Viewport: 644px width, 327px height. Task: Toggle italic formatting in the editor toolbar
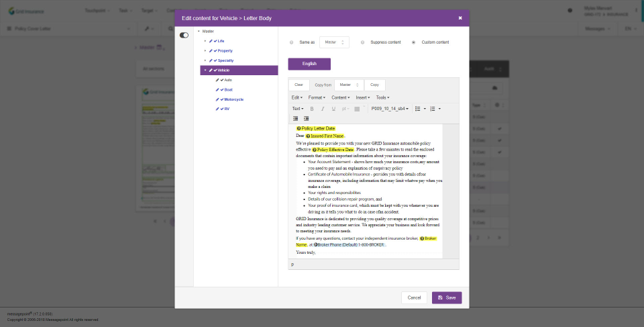point(323,109)
